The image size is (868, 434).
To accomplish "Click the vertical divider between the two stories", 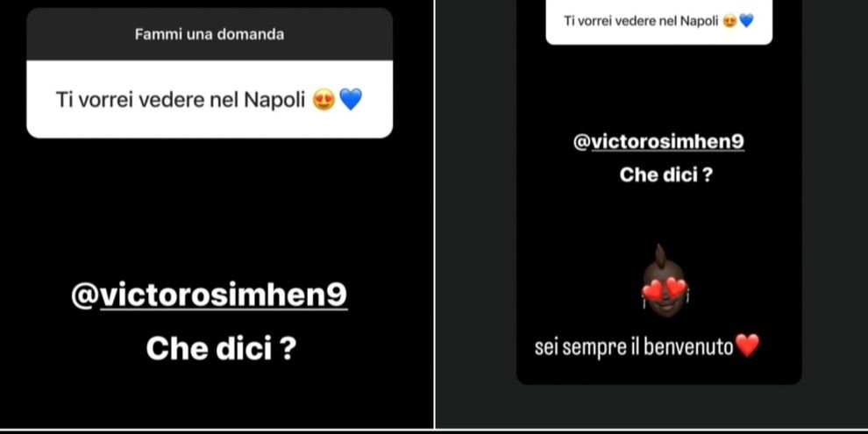I will coord(435,214).
